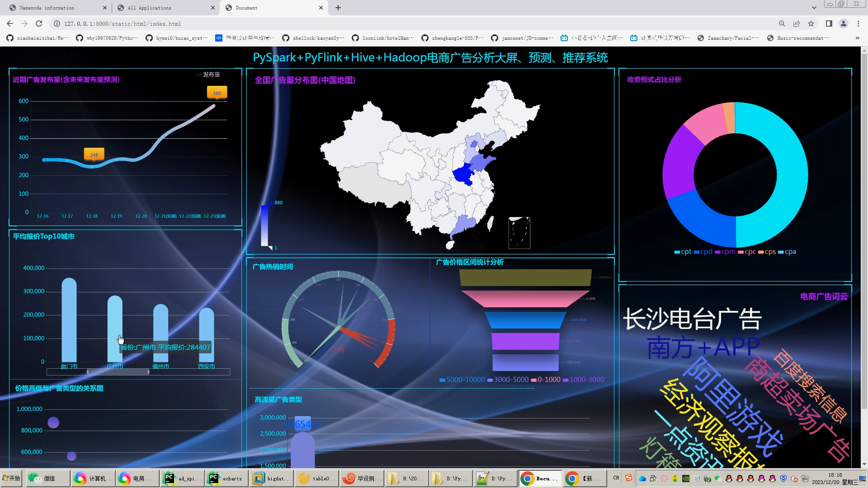Click the browser reload icon
Viewport: 868px width, 488px height.
coord(39,23)
